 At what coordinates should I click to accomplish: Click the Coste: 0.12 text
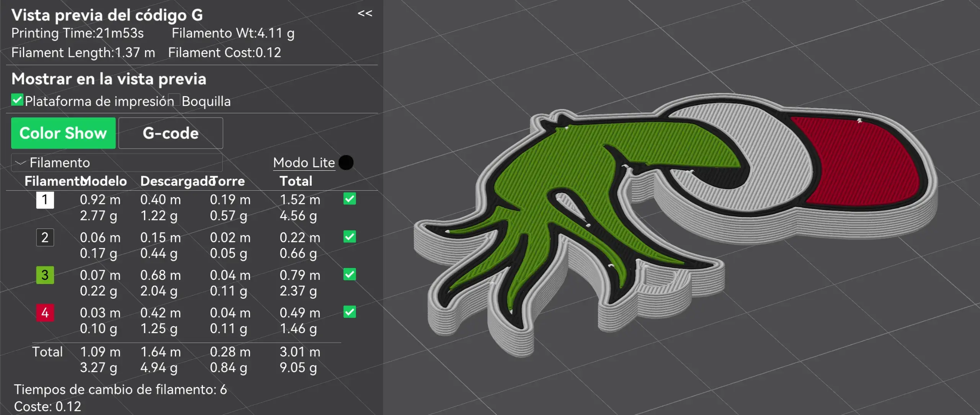point(48,407)
